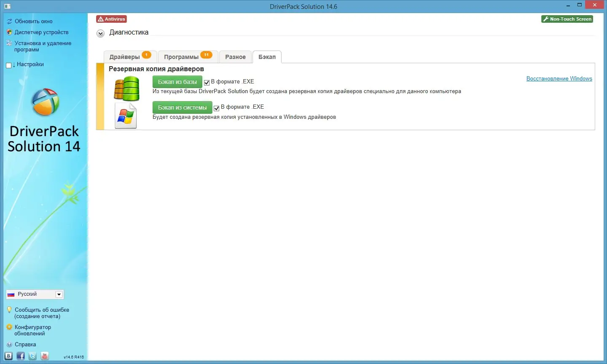The height and width of the screenshot is (364, 607).
Task: Open Диспетчер устройств via its shield icon
Action: pos(9,32)
